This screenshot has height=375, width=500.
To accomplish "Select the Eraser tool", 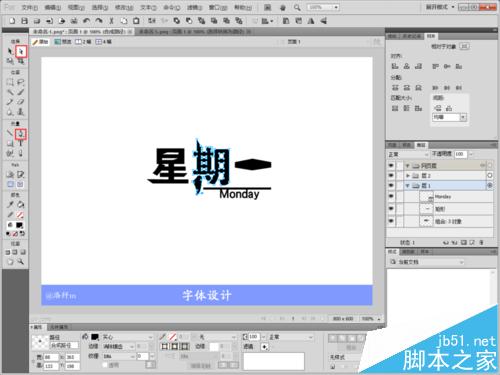I will [21, 102].
